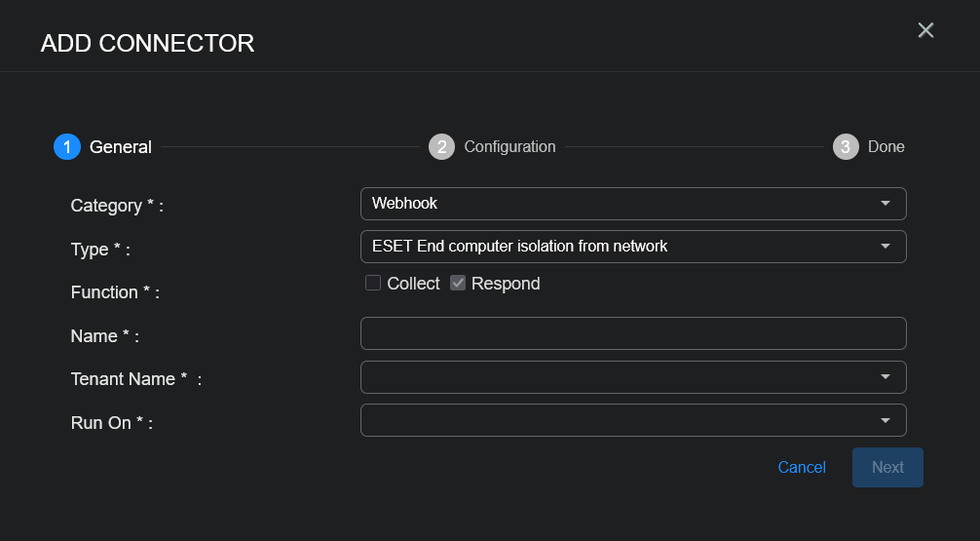Viewport: 980px width, 541px height.
Task: Click the step 2 Configuration circle icon
Action: (x=442, y=147)
